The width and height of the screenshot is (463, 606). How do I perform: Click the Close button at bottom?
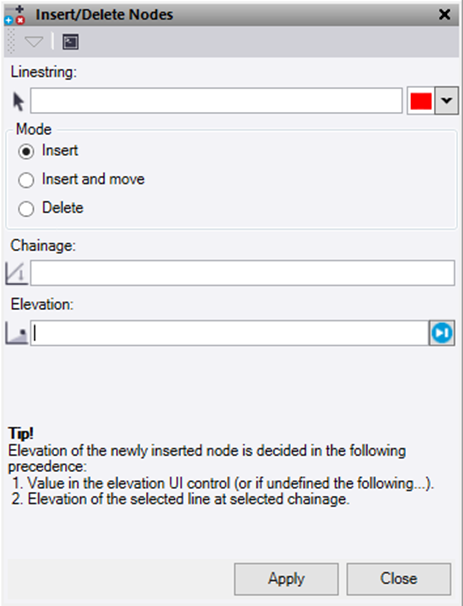click(x=399, y=579)
